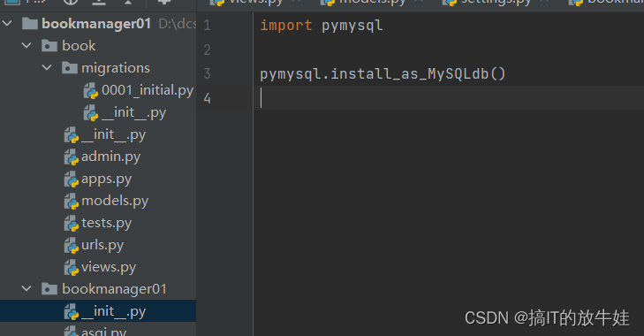Click Python icon of book's __init__.py
This screenshot has width=644, height=336.
[71, 135]
